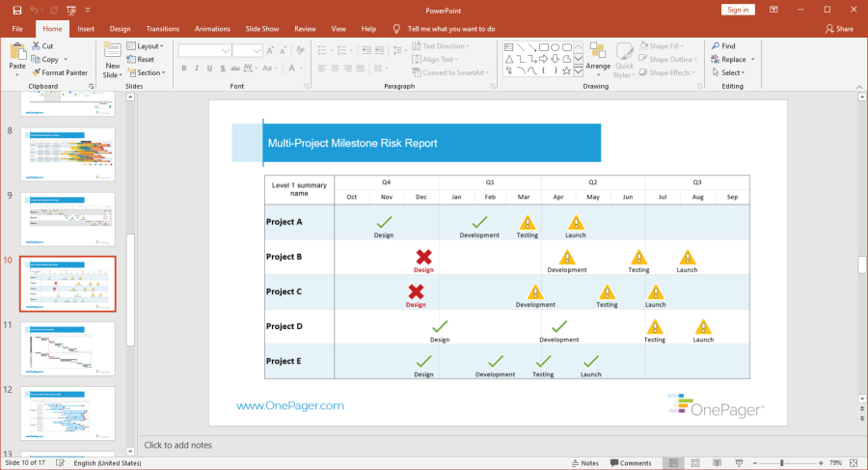Screen dimensions: 868x470
Task: Switch to Reading view icon
Action: click(717, 463)
